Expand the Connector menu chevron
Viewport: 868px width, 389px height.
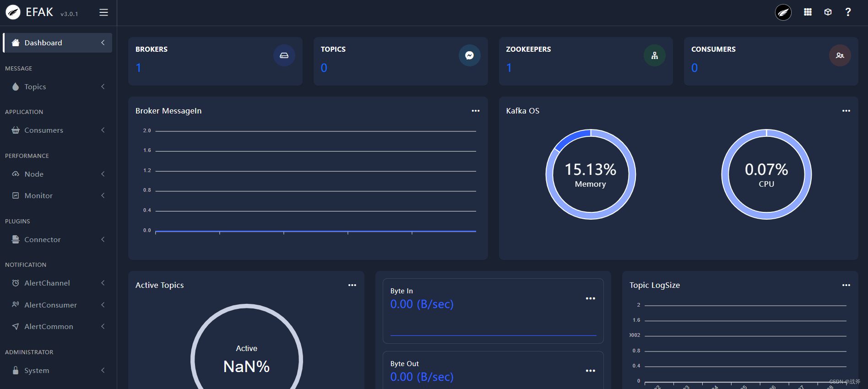click(x=103, y=239)
